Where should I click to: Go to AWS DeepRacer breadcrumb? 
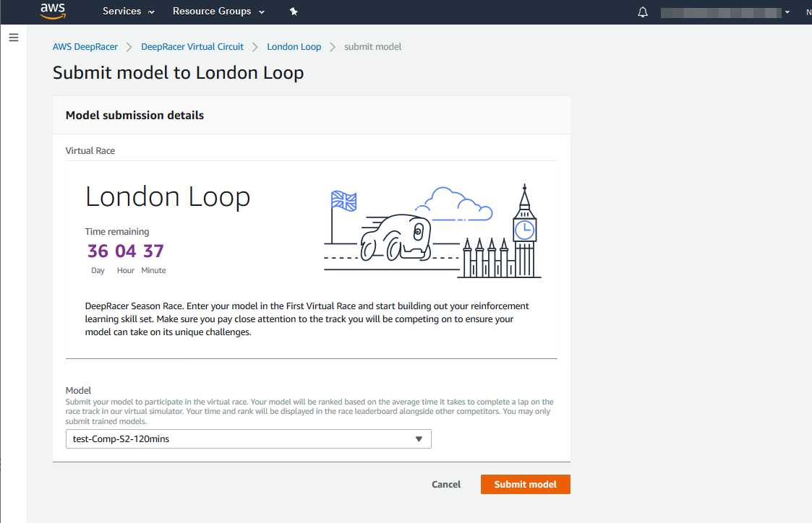(x=83, y=47)
